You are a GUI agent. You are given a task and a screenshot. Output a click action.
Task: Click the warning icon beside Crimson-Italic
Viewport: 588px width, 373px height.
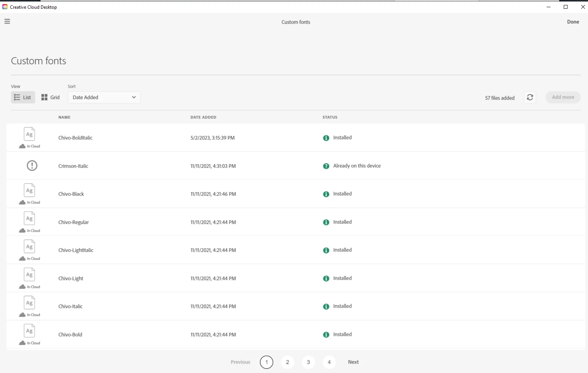[x=32, y=166]
